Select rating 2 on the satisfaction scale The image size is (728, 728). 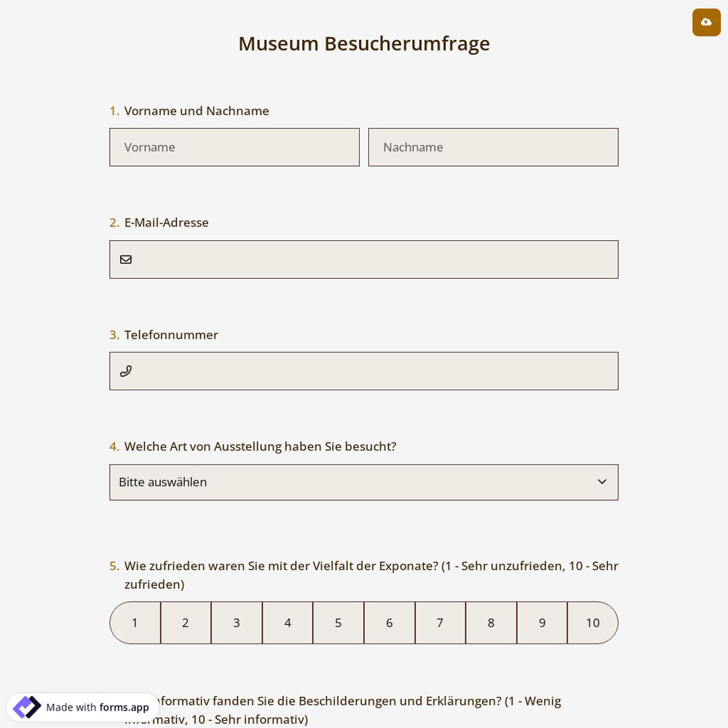[186, 622]
